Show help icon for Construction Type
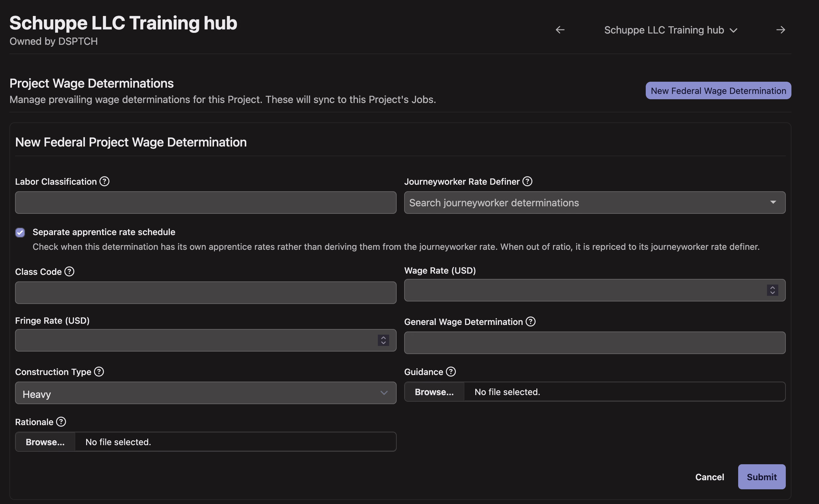The height and width of the screenshot is (504, 819). [99, 371]
